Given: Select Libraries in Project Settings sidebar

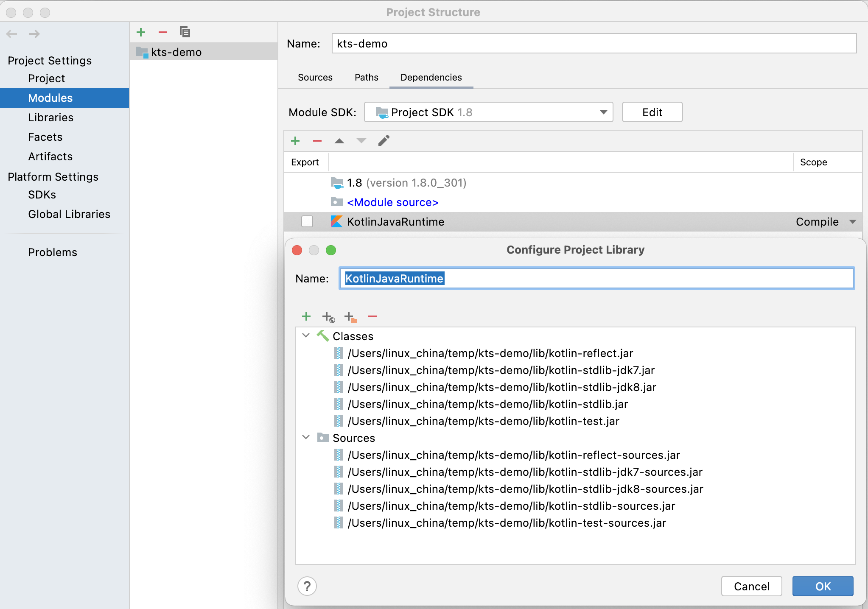Looking at the screenshot, I should pyautogui.click(x=50, y=117).
